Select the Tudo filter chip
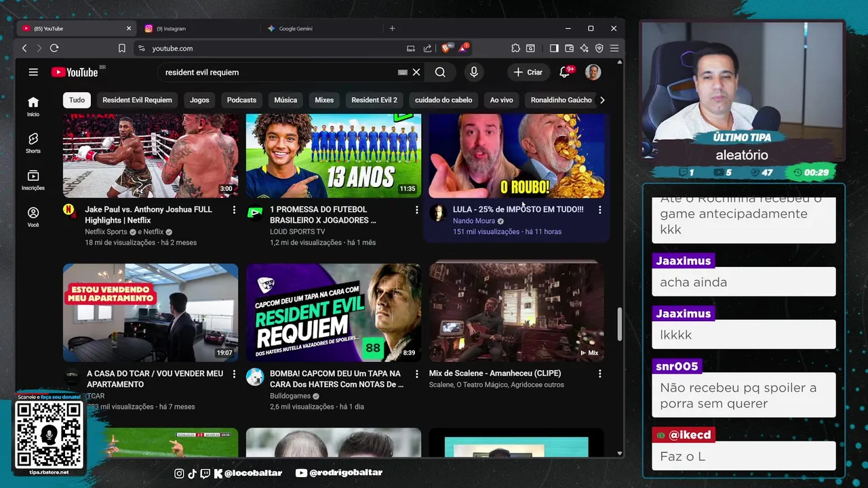This screenshot has width=868, height=488. pyautogui.click(x=77, y=100)
